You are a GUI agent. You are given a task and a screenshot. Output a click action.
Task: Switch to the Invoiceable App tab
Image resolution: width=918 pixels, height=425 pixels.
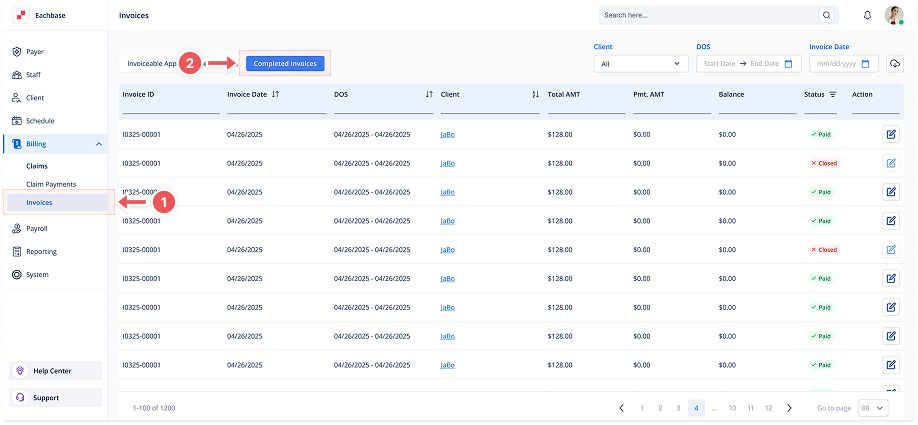[152, 64]
